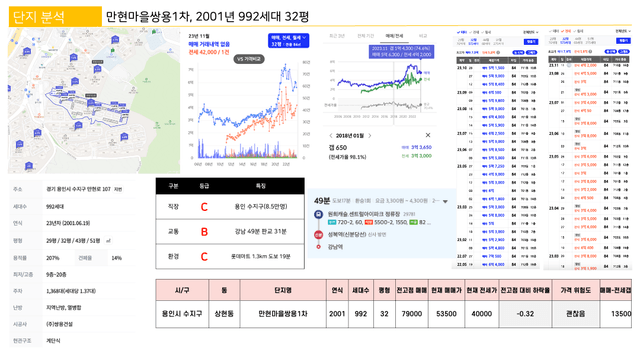Click the vertical cursor line on the 매매/전세 chart

click(x=393, y=93)
